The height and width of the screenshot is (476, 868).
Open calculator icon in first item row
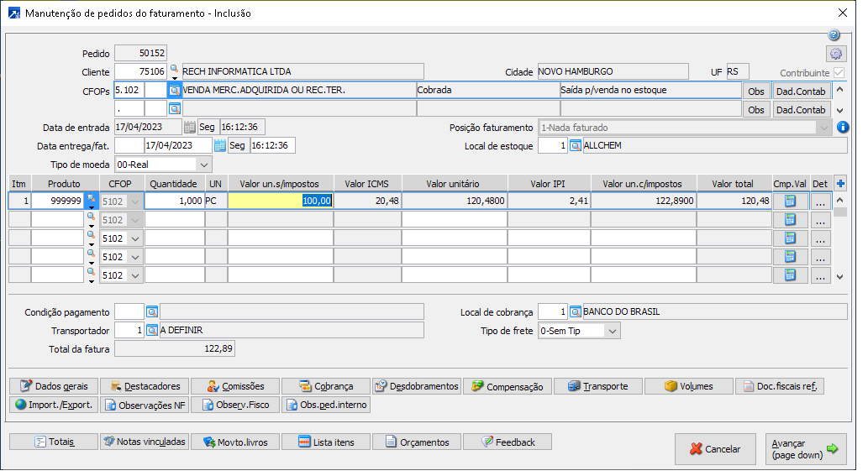[790, 201]
